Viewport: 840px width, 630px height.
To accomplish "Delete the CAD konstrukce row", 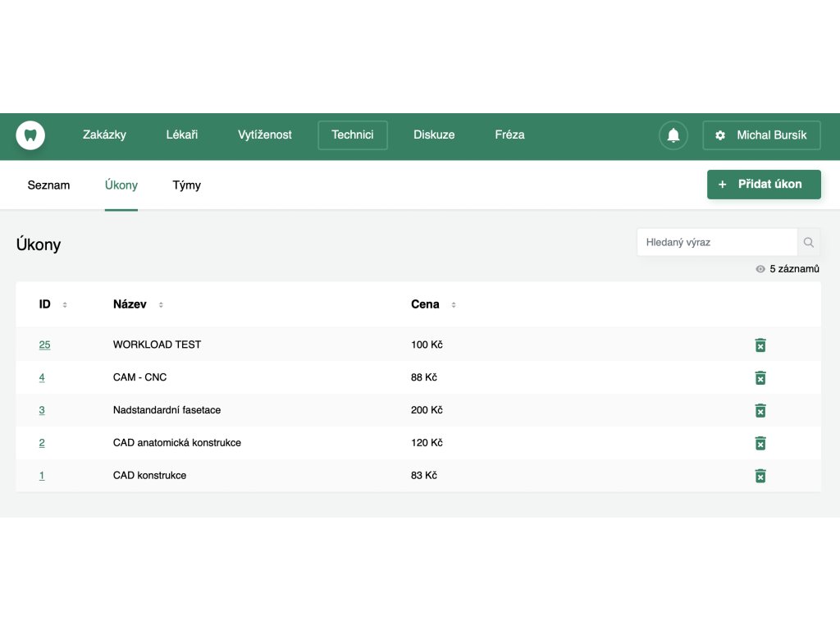I will 760,476.
